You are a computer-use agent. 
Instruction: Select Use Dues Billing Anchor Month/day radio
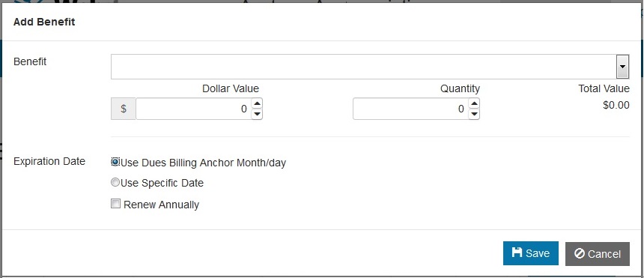[x=115, y=162]
